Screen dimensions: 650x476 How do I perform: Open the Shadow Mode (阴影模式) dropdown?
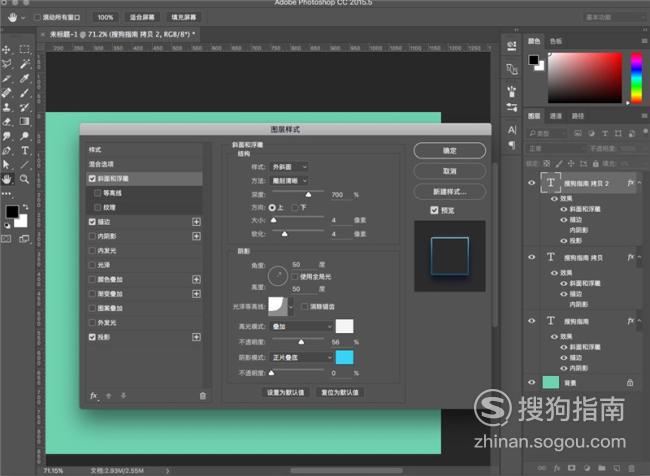(x=301, y=357)
